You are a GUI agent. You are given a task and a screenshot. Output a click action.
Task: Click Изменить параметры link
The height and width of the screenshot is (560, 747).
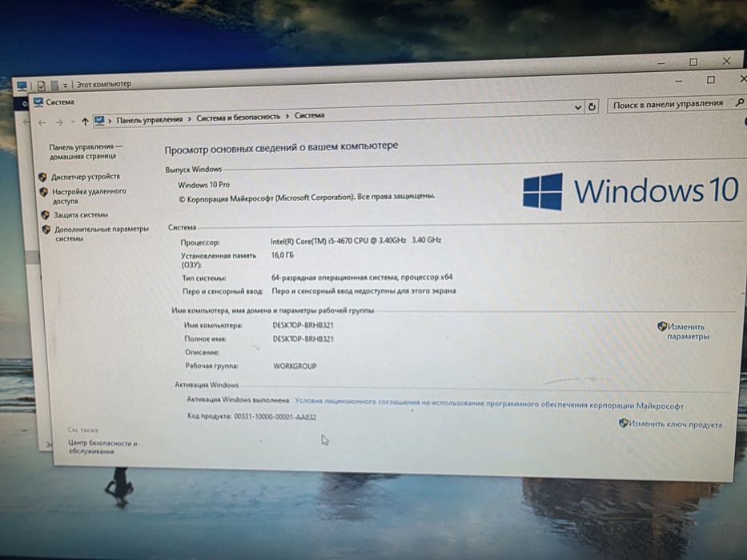pyautogui.click(x=688, y=331)
